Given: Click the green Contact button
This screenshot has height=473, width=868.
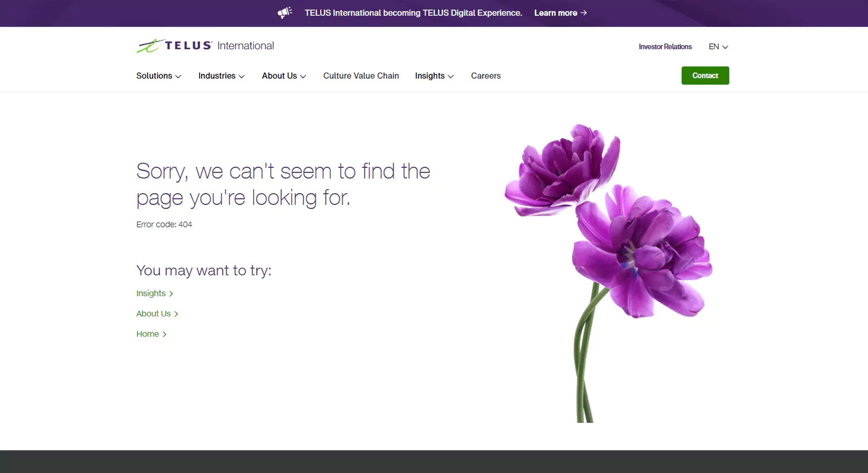Looking at the screenshot, I should [x=705, y=75].
